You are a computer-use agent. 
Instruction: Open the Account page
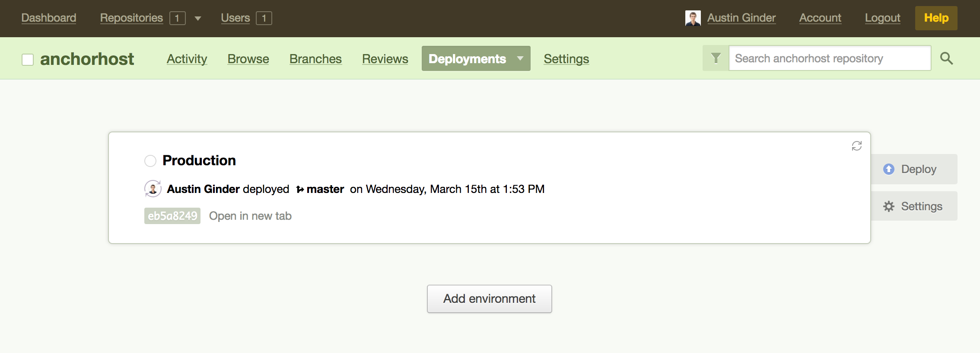tap(820, 18)
